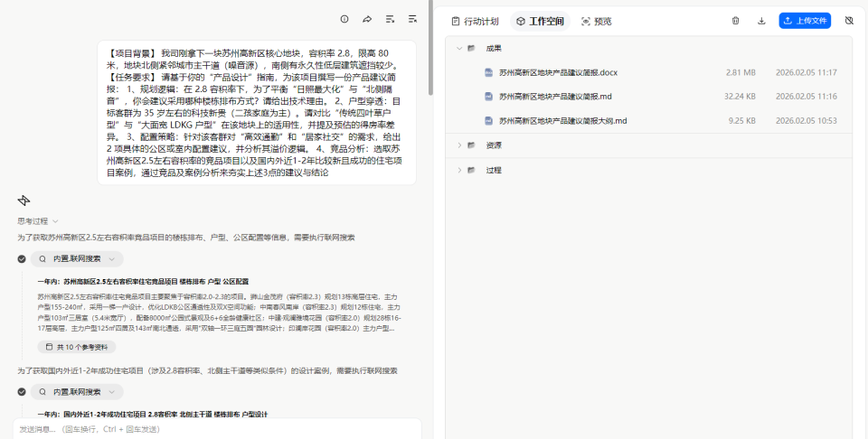Viewport: 868px width, 439px height.
Task: Switch to the 工作空间 tab
Action: tap(540, 21)
